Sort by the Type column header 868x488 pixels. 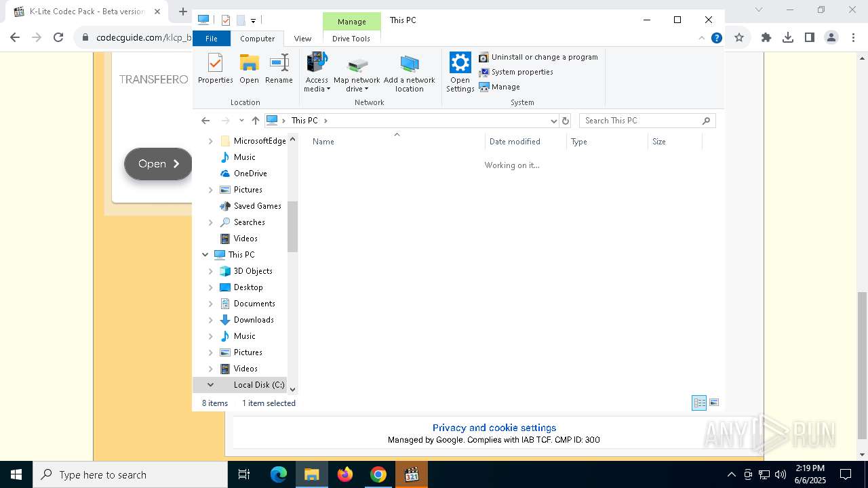(607, 141)
